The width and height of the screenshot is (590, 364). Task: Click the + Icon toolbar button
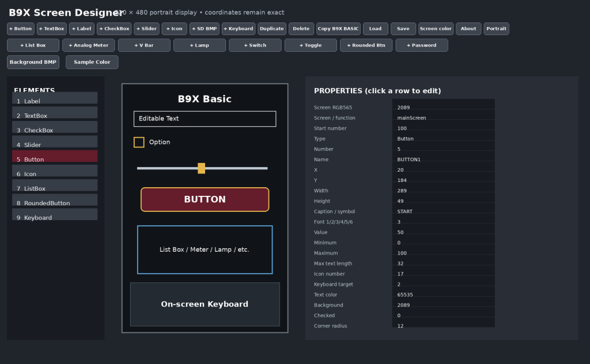pos(174,29)
